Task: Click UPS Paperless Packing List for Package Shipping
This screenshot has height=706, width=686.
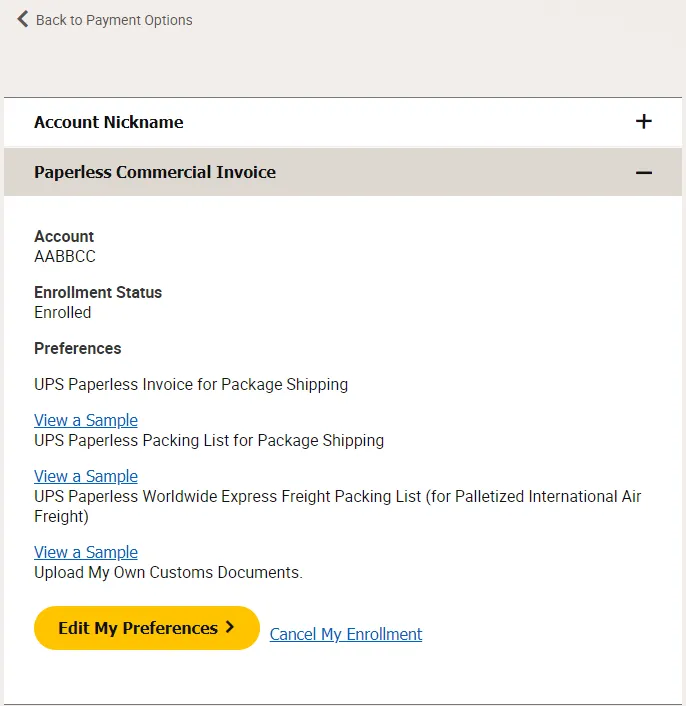Action: point(209,440)
